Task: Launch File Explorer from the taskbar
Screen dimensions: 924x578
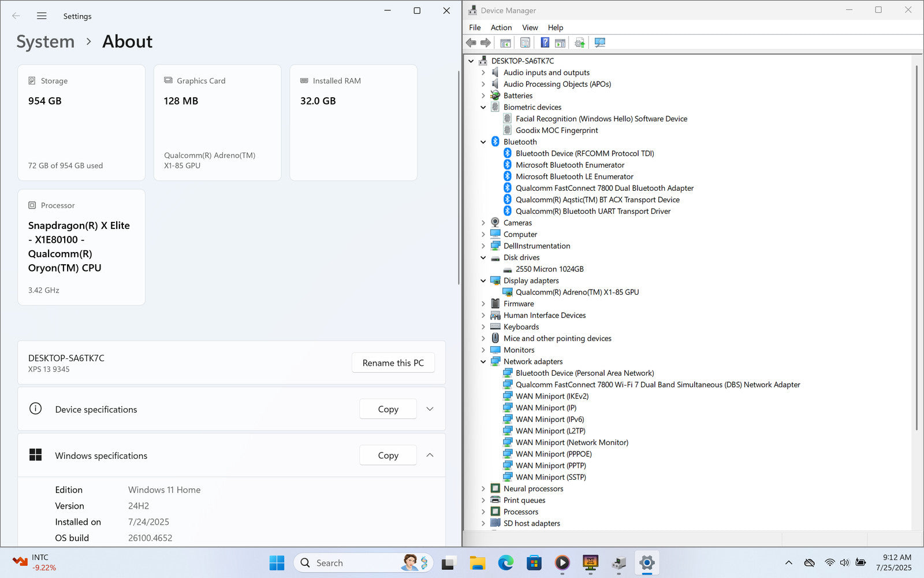Action: 477,563
